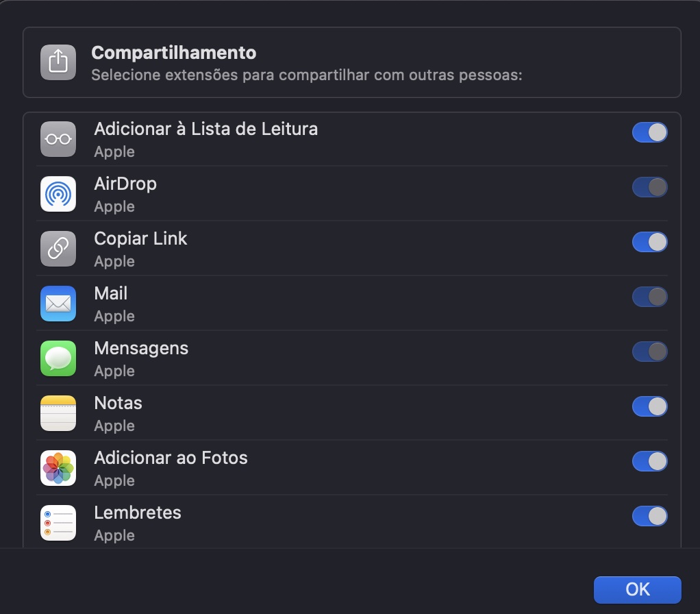Enable the Mensagens toggle

coord(649,352)
